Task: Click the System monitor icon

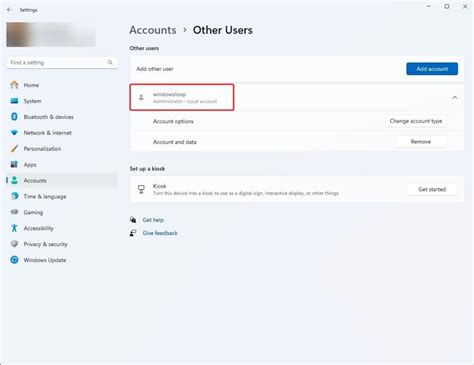Action: [x=14, y=101]
